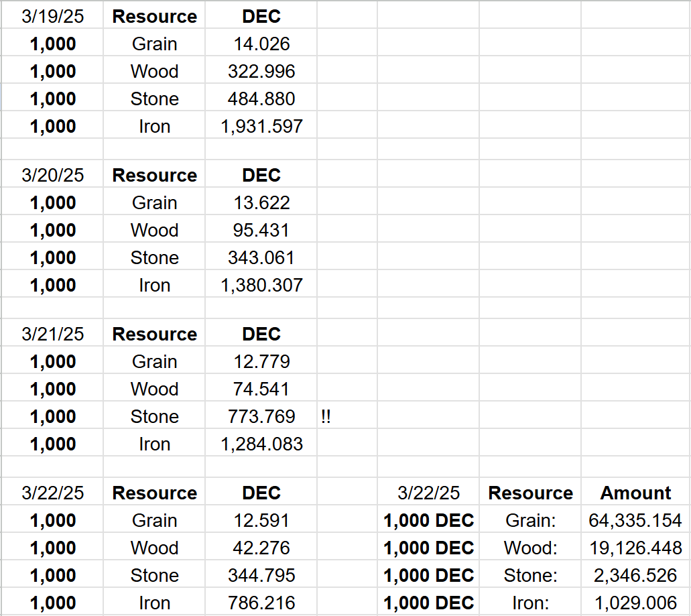Select the Grain value 12.591
The height and width of the screenshot is (616, 691).
[x=261, y=520]
